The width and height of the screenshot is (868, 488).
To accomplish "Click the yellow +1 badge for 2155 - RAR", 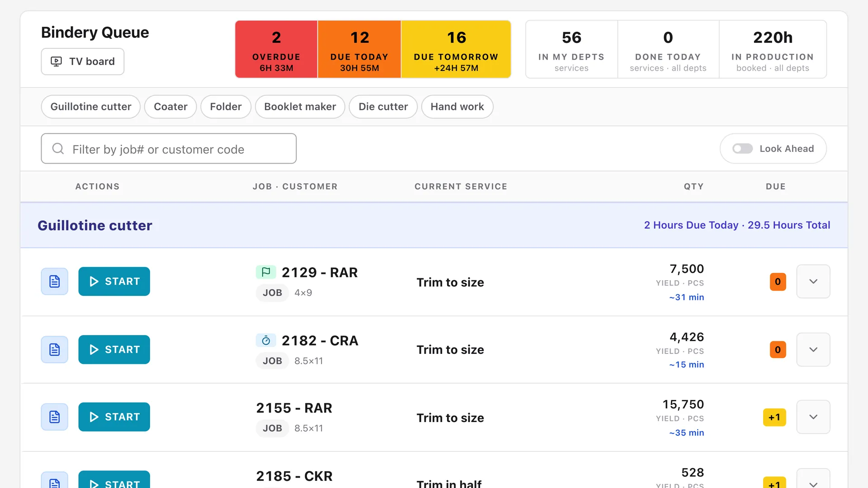I will click(x=774, y=418).
